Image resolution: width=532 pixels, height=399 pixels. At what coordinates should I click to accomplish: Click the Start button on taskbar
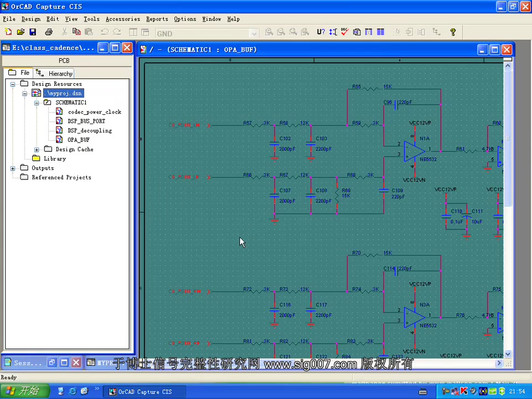pos(24,391)
